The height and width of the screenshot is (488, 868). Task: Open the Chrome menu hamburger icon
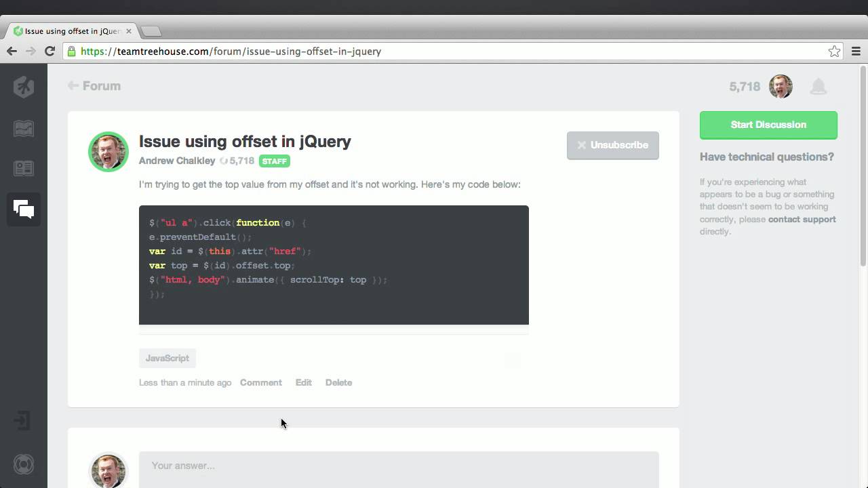856,52
